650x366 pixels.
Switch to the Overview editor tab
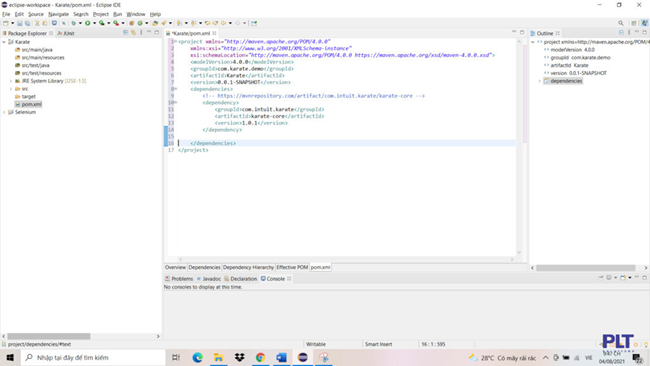click(x=175, y=267)
